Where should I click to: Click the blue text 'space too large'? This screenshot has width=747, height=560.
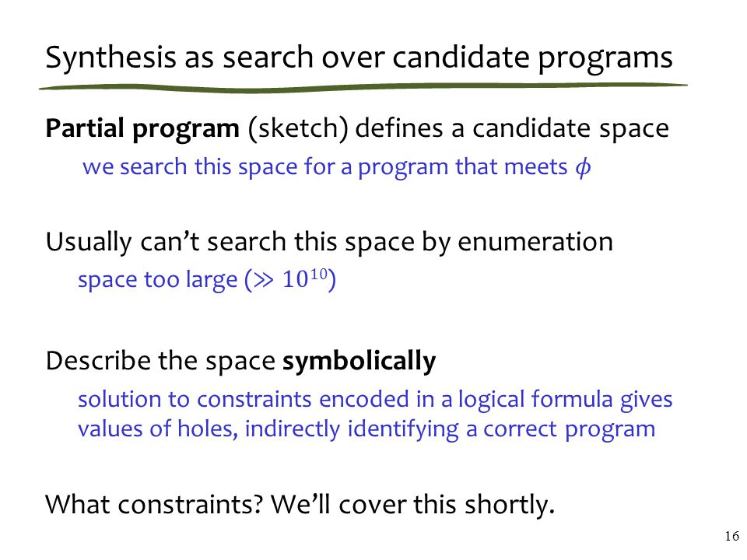point(157,280)
